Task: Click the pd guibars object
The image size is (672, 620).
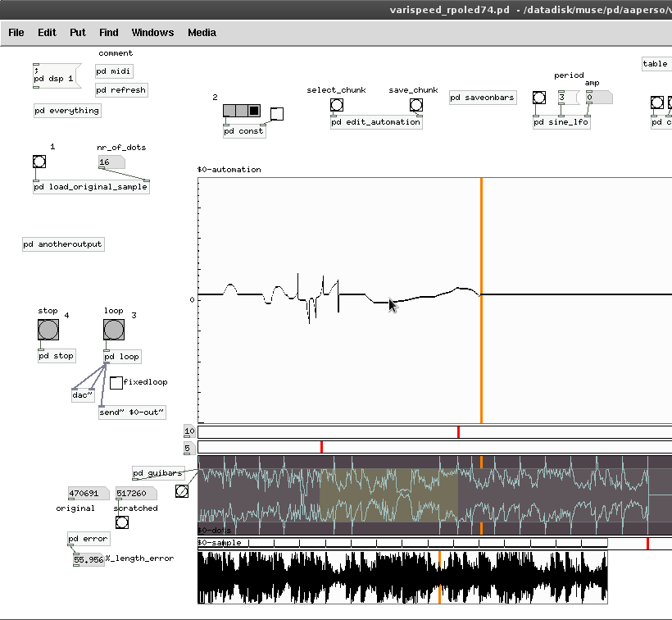Action: pyautogui.click(x=158, y=473)
